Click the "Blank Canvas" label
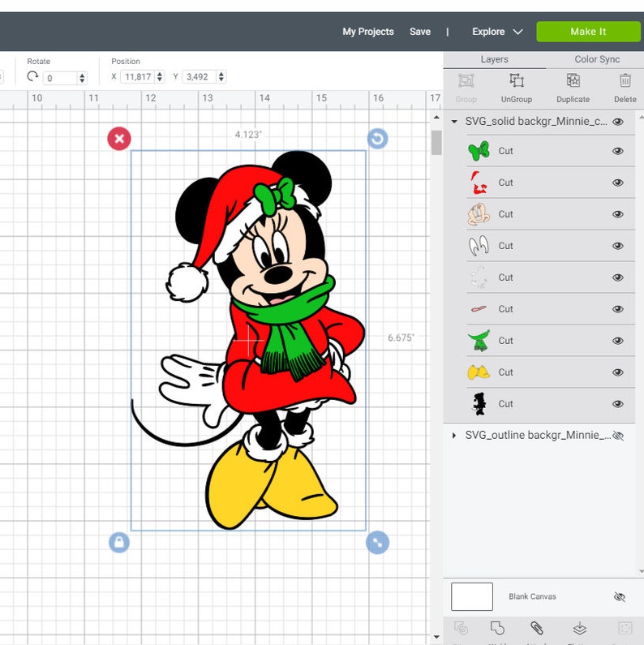Viewport: 644px width, 645px height. 532,596
